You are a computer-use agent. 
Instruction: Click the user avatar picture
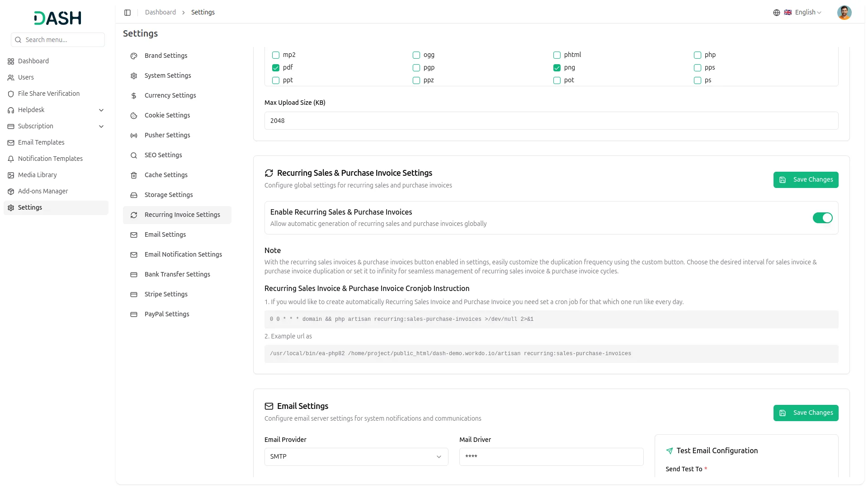(844, 13)
